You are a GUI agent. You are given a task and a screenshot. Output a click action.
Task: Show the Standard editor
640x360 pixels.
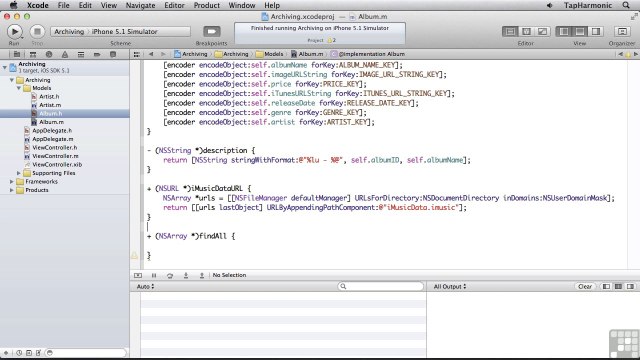pos(510,31)
